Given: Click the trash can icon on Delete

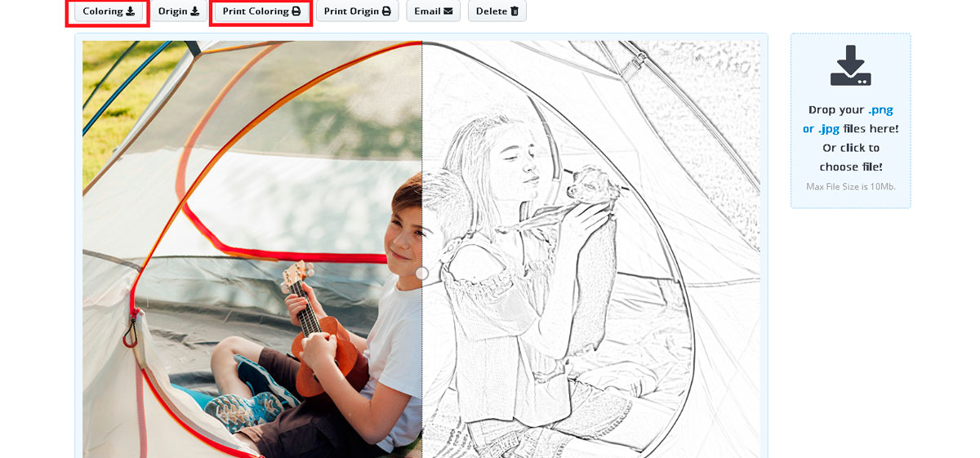Looking at the screenshot, I should (514, 11).
